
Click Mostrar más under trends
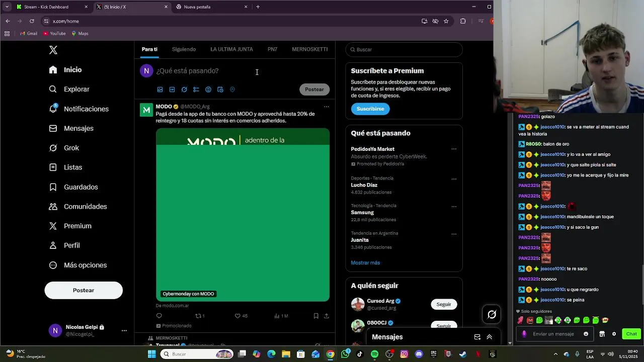coord(365,262)
